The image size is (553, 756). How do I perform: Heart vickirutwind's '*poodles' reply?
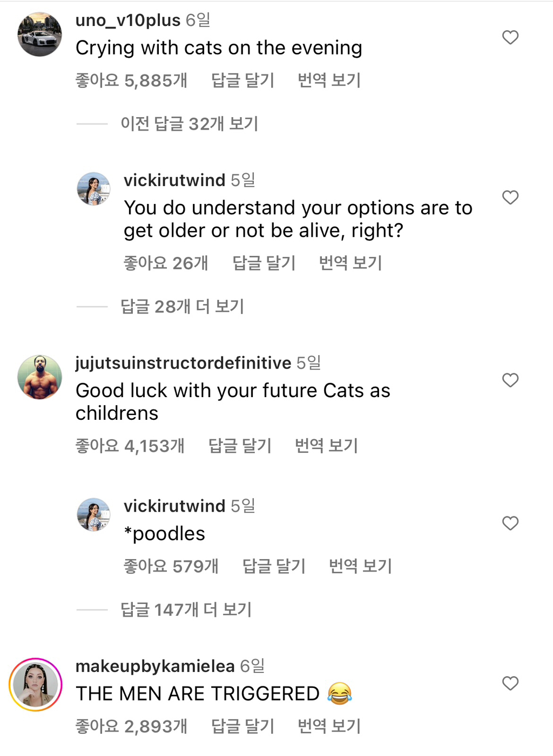coord(510,523)
